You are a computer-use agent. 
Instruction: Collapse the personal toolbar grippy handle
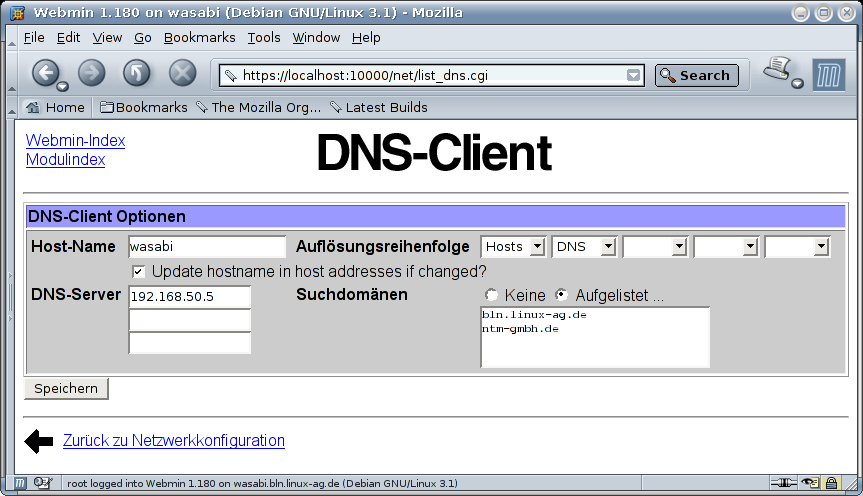tap(12, 107)
